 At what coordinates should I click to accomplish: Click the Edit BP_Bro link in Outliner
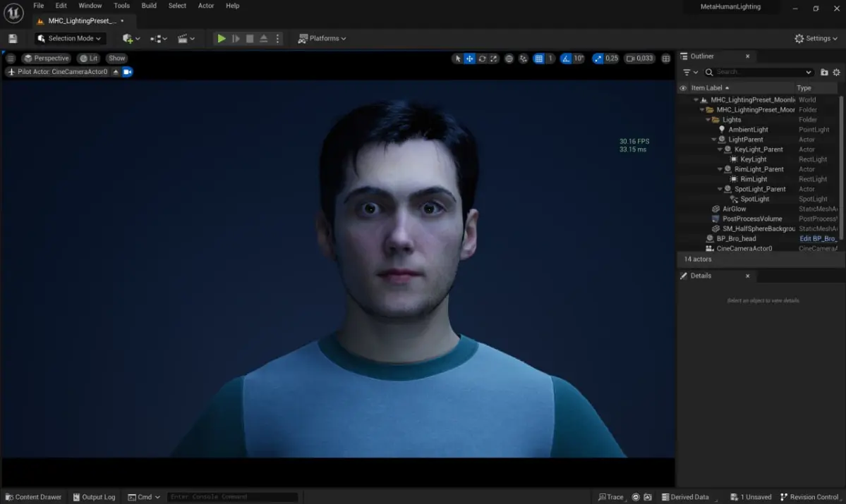tap(817, 239)
